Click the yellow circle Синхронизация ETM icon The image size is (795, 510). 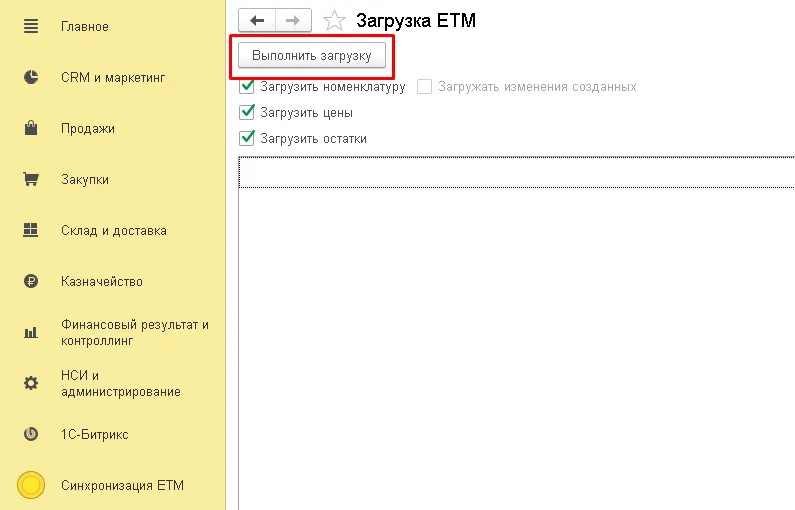pyautogui.click(x=31, y=485)
